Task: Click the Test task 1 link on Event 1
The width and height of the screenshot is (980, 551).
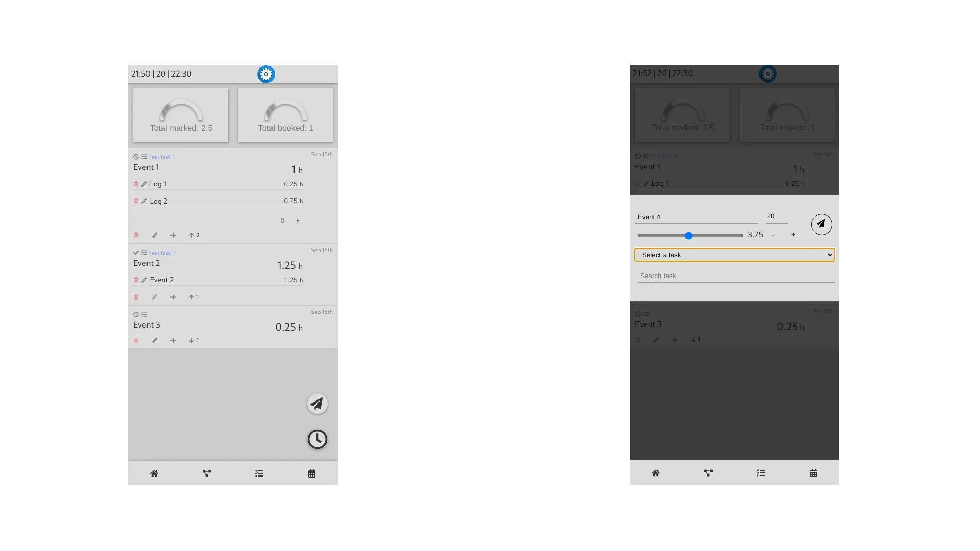Action: pos(161,156)
